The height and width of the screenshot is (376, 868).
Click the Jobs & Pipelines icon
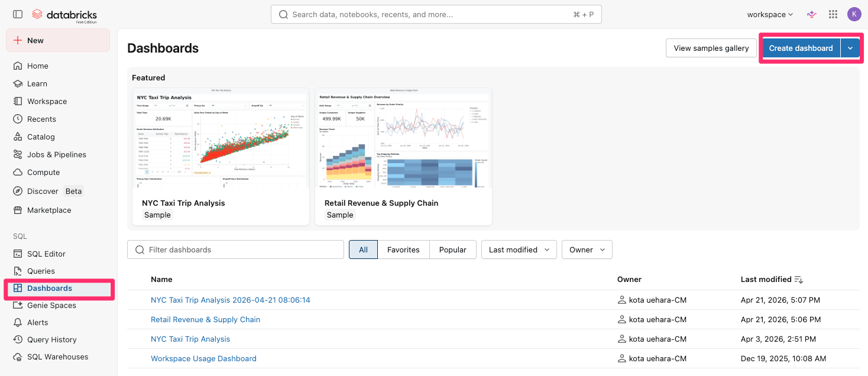(18, 154)
